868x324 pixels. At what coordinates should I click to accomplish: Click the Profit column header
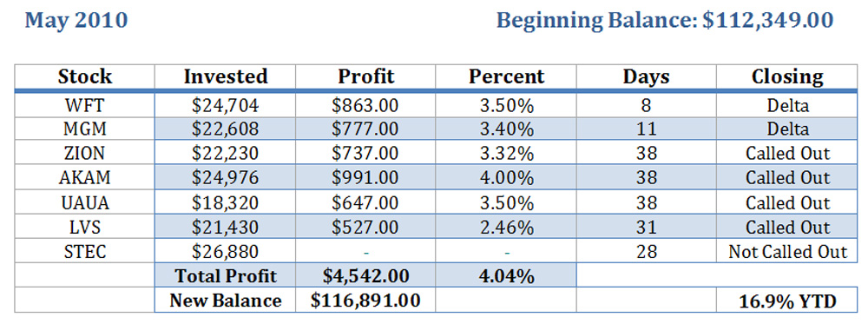(x=366, y=76)
